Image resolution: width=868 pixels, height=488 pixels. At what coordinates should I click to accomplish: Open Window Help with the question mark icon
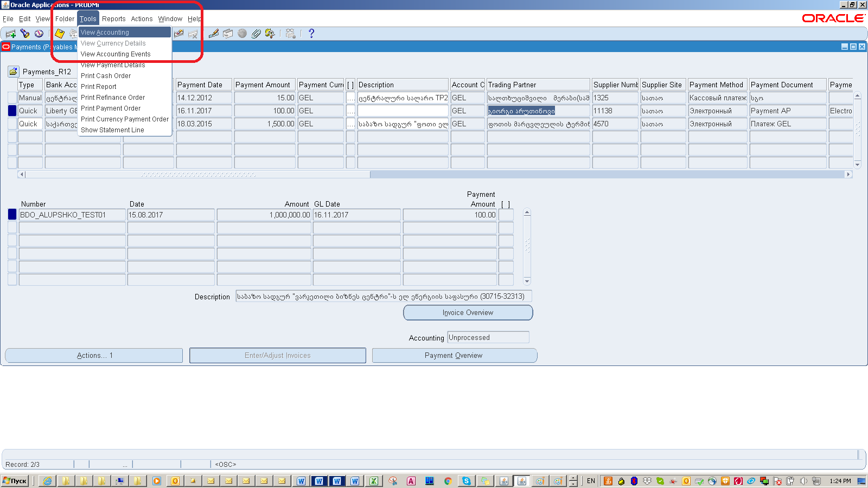click(x=311, y=33)
